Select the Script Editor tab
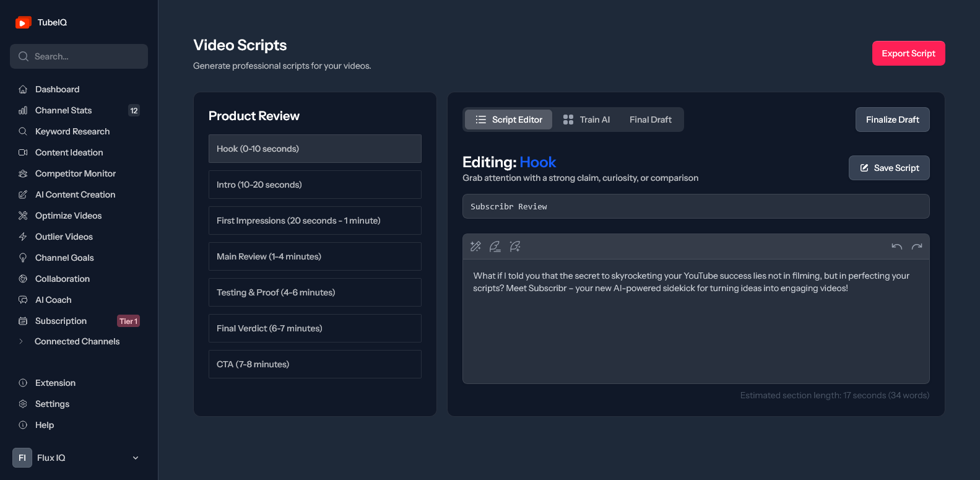This screenshot has width=980, height=480. [509, 120]
